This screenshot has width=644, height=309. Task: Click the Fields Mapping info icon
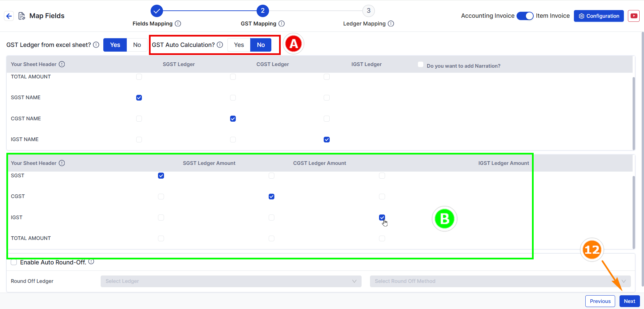coord(178,23)
